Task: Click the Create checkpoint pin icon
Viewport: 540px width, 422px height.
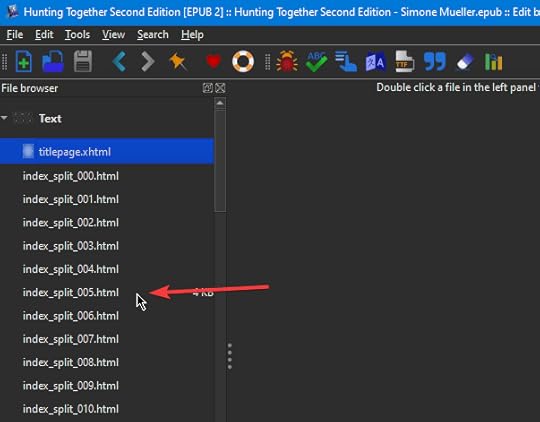Action: coord(178,62)
